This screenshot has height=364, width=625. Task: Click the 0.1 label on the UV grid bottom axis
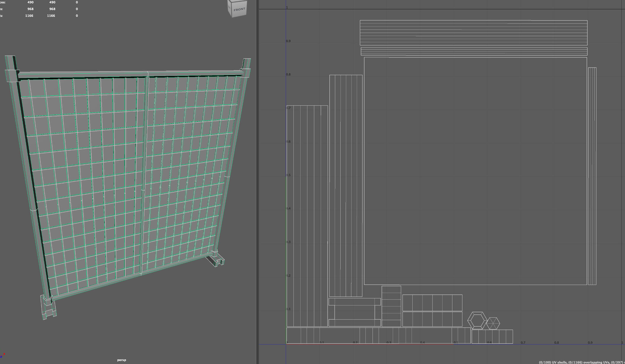pos(322,342)
